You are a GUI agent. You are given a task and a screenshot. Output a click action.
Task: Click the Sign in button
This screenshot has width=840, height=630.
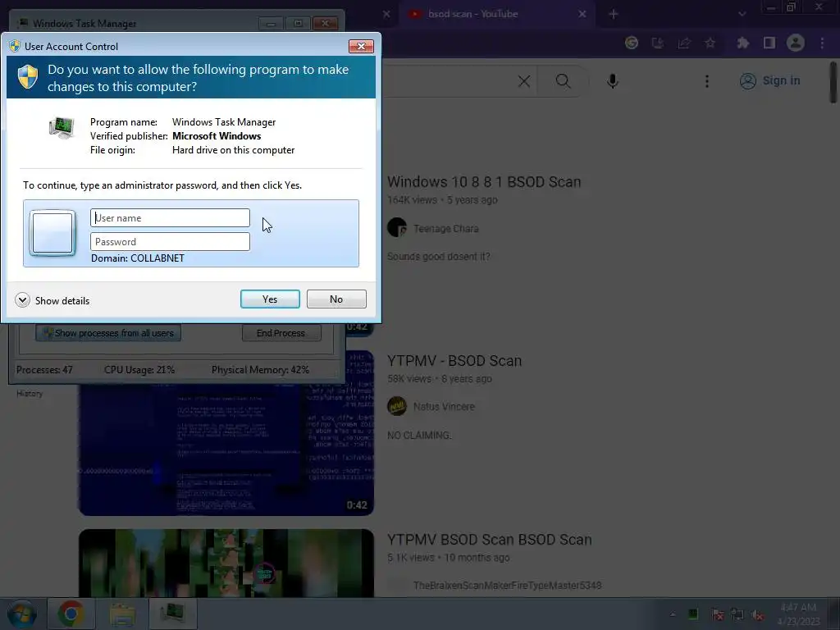(769, 81)
